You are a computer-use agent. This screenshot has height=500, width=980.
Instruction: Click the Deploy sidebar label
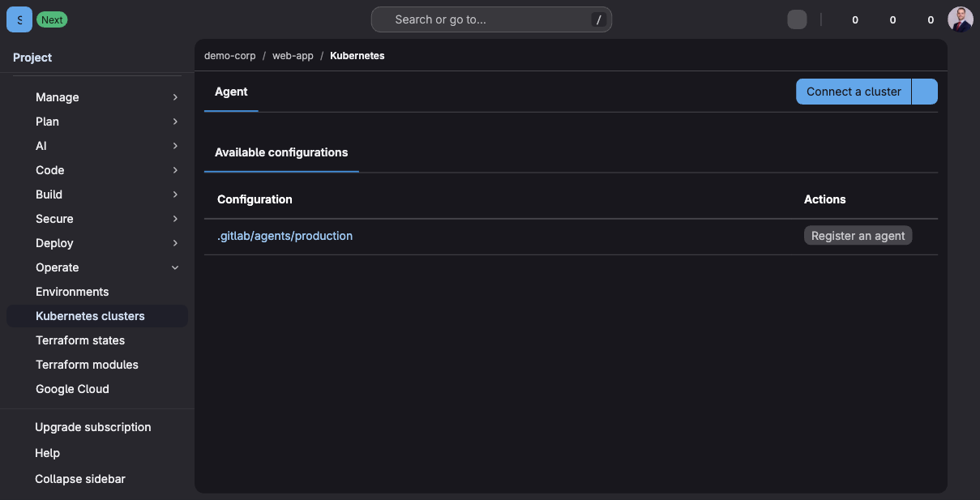point(54,243)
